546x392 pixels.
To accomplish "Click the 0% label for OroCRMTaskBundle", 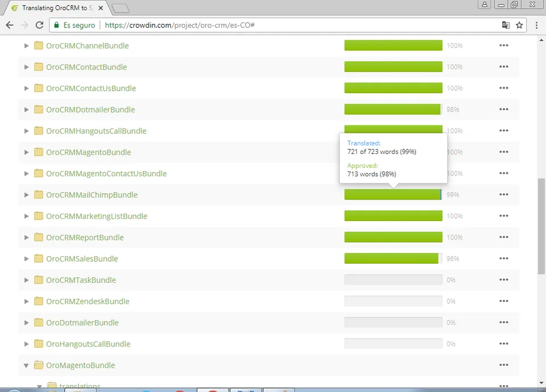I will (x=451, y=280).
